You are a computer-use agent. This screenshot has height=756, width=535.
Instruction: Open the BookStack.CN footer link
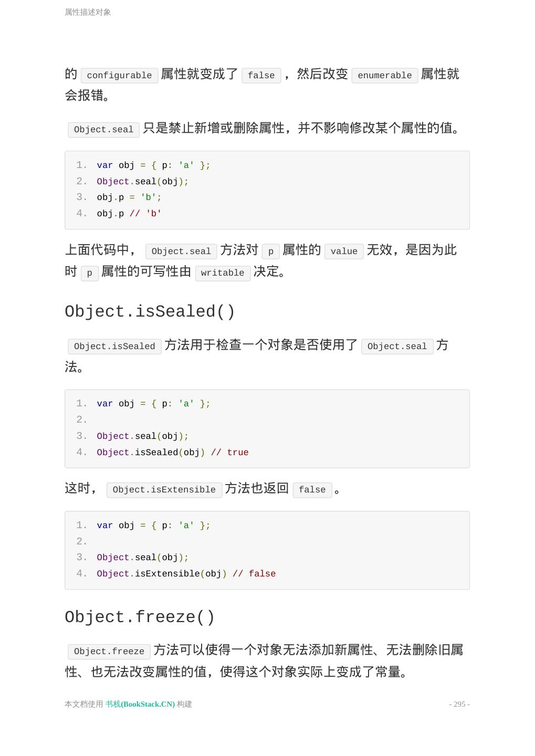140,704
